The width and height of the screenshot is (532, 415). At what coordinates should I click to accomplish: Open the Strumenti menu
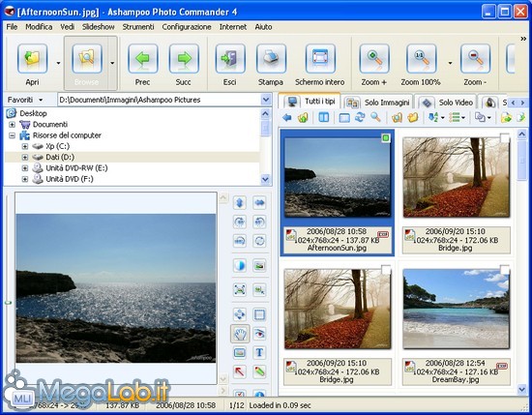[x=138, y=27]
